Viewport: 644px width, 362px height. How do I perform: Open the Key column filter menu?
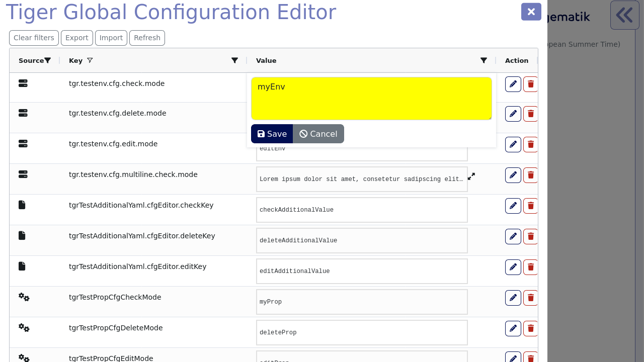234,60
